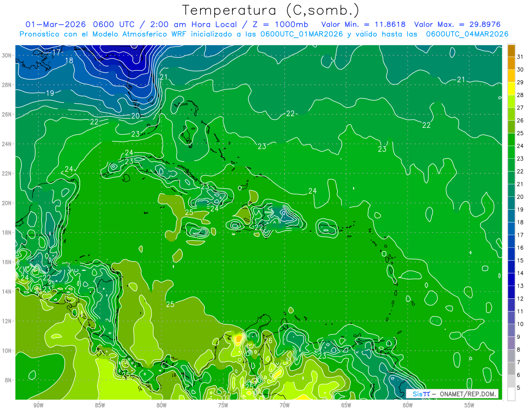This screenshot has width=532, height=411.
Task: Click the '0600UTC_04MAR2026' valid-until timestamp
Action: point(467,34)
